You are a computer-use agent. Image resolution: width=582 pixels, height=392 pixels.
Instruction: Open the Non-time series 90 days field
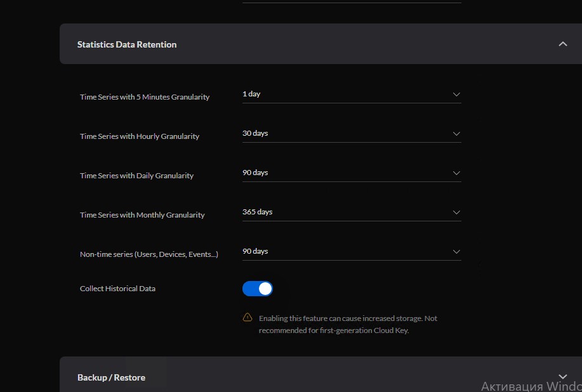tap(352, 252)
